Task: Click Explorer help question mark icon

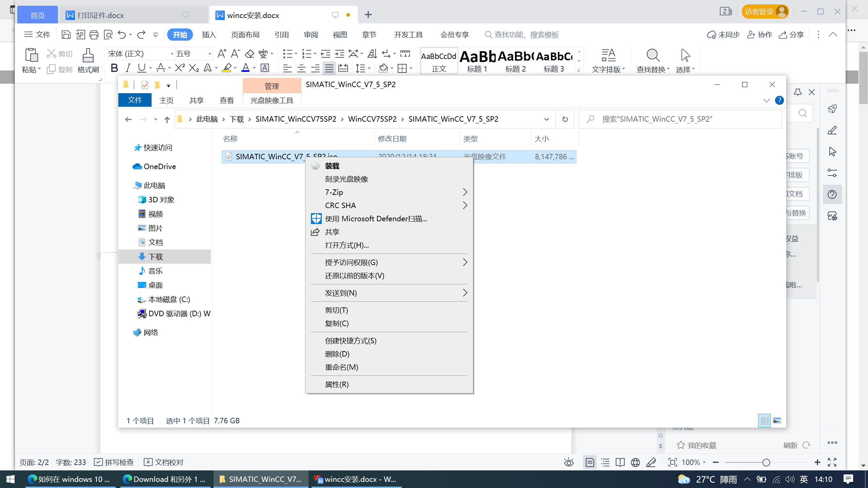Action: coord(779,100)
